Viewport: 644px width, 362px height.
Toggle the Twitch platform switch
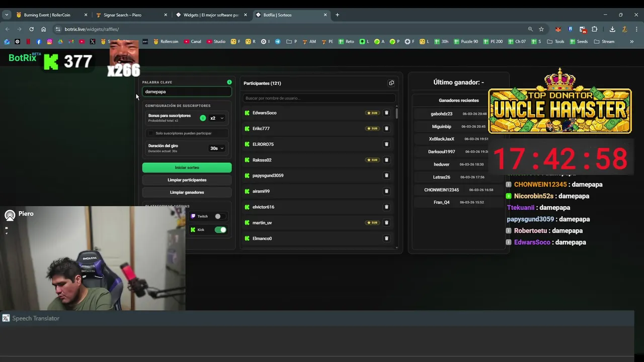tap(220, 216)
